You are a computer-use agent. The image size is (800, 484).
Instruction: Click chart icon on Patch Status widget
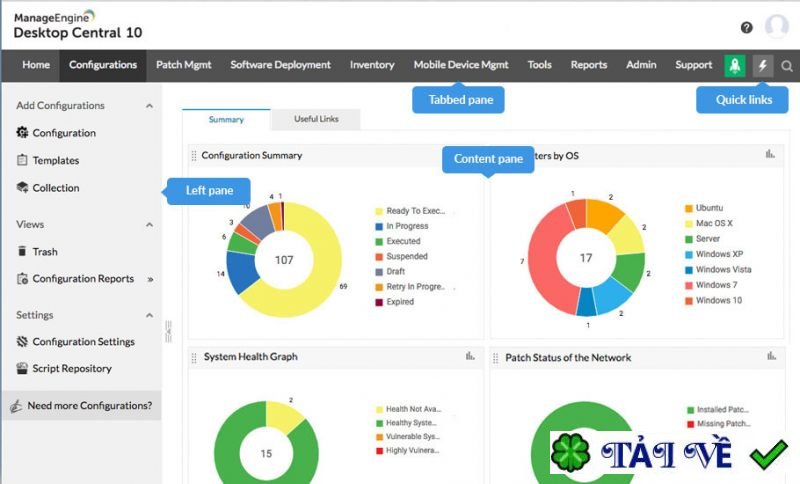(771, 356)
